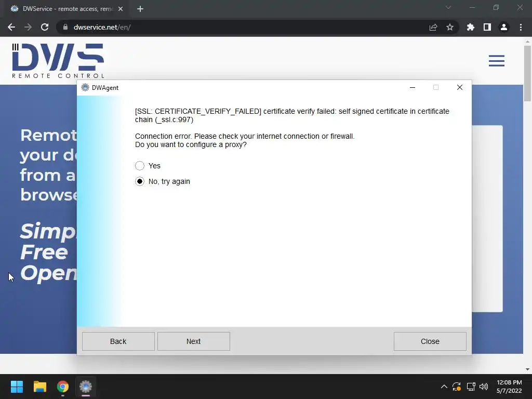Viewport: 532px width, 399px height.
Task: Bookmark this page with star icon
Action: (450, 27)
